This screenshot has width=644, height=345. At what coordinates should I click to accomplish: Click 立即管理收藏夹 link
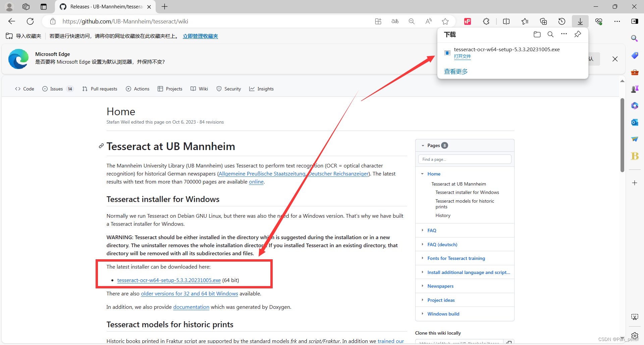coord(200,36)
